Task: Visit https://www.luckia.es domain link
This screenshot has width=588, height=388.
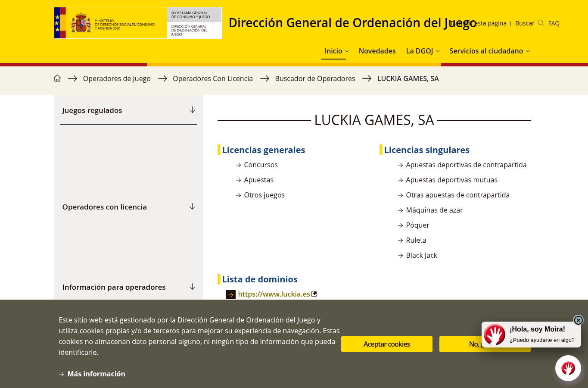Action: point(274,294)
